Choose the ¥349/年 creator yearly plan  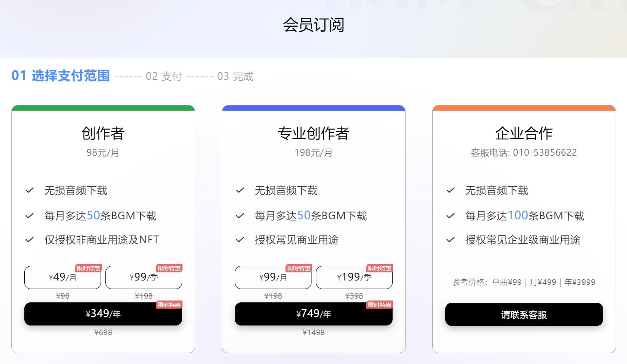[x=103, y=314]
